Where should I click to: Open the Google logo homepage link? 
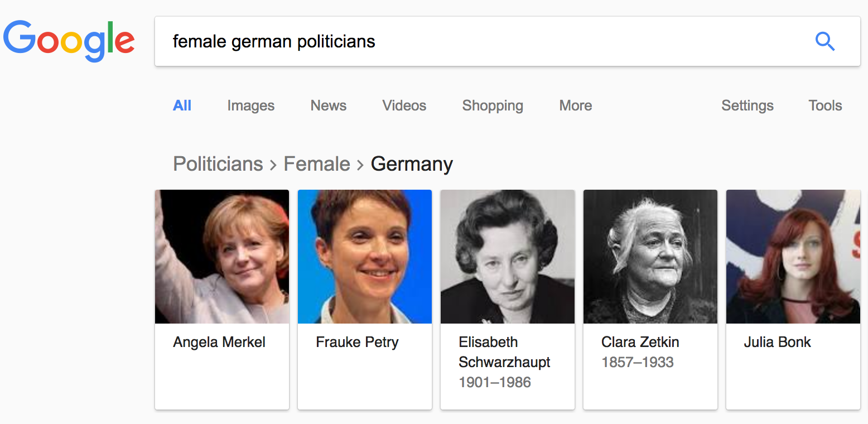coord(69,41)
